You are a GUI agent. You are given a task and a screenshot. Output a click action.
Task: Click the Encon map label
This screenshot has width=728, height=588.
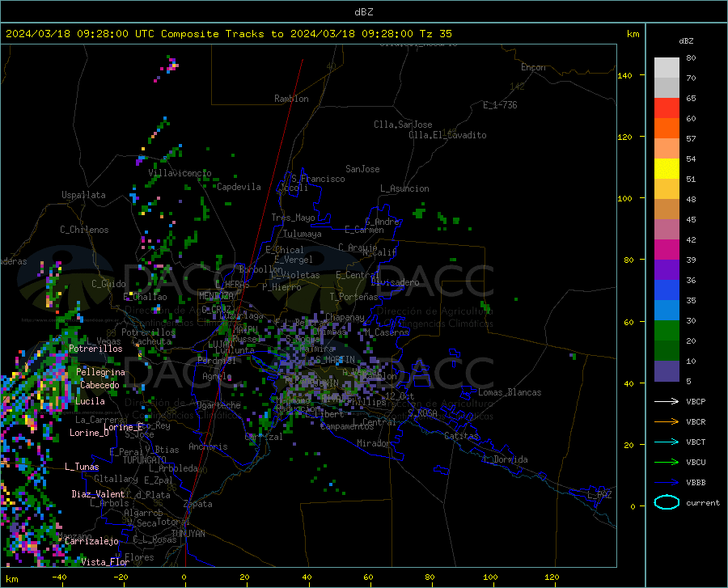(x=533, y=67)
